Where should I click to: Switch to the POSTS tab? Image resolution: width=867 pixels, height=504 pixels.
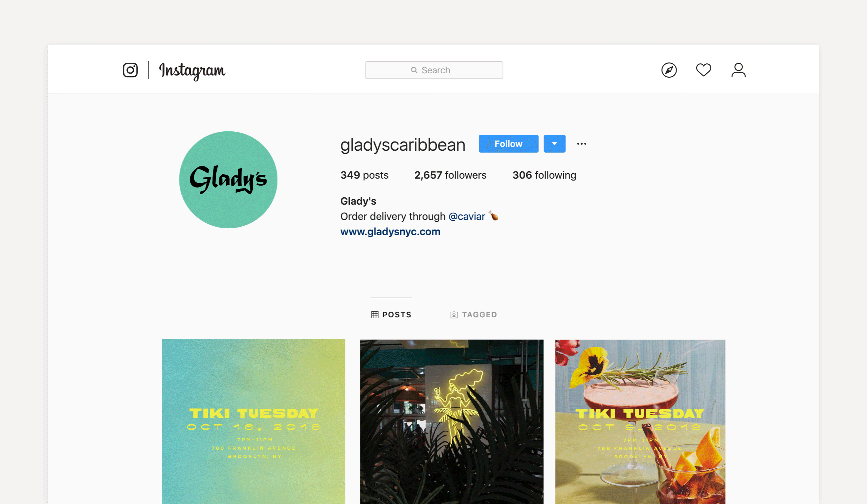pos(391,315)
